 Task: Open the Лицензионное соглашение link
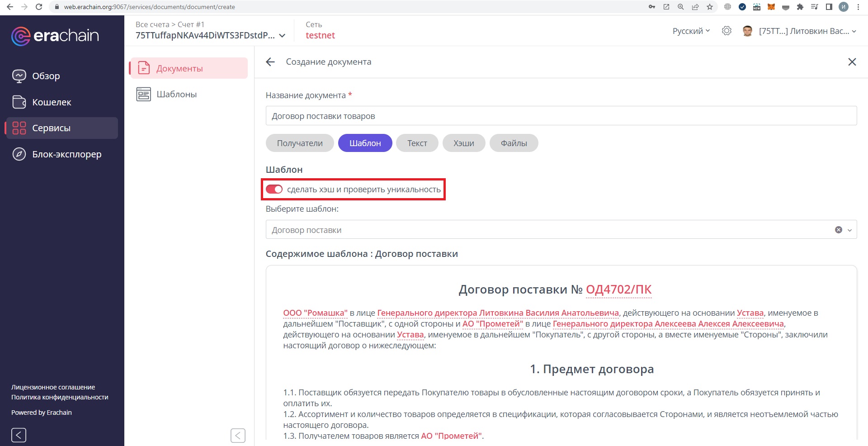click(52, 387)
